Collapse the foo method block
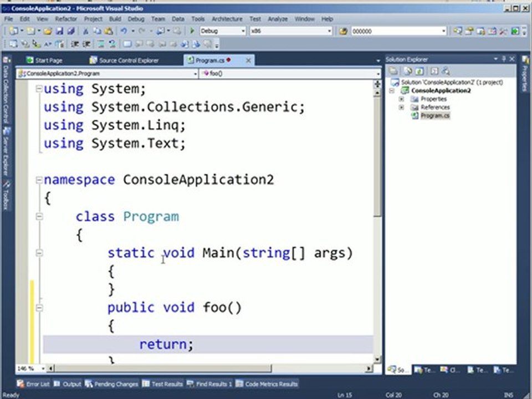 pos(39,308)
